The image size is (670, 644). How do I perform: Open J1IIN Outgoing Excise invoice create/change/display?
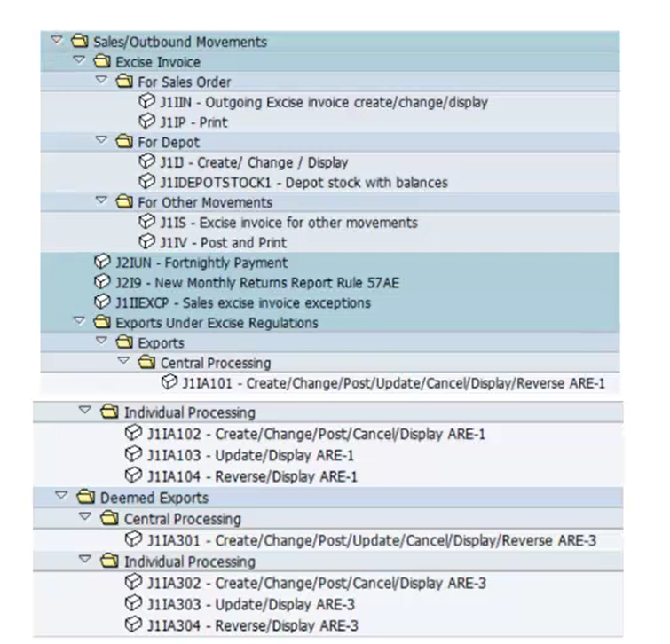coord(324,103)
